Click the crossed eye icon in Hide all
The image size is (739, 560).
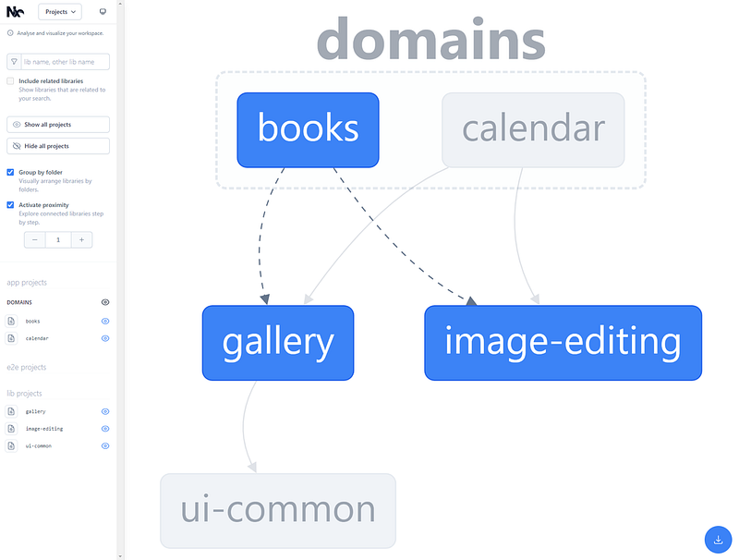point(17,146)
